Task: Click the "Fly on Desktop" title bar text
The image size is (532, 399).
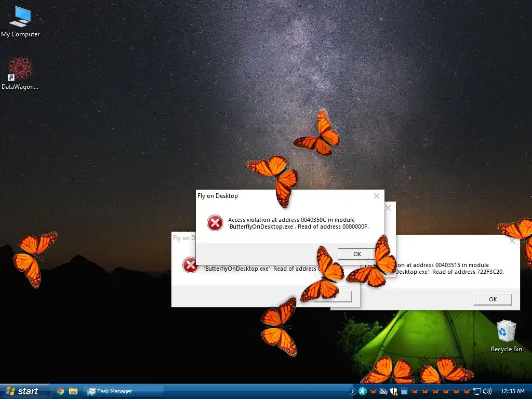Action: click(218, 196)
